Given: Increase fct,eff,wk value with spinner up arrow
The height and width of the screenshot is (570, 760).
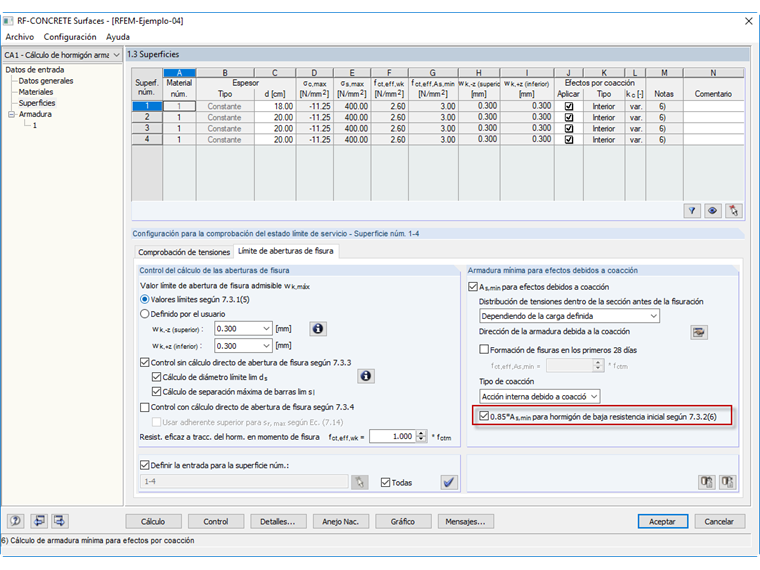Looking at the screenshot, I should [421, 433].
